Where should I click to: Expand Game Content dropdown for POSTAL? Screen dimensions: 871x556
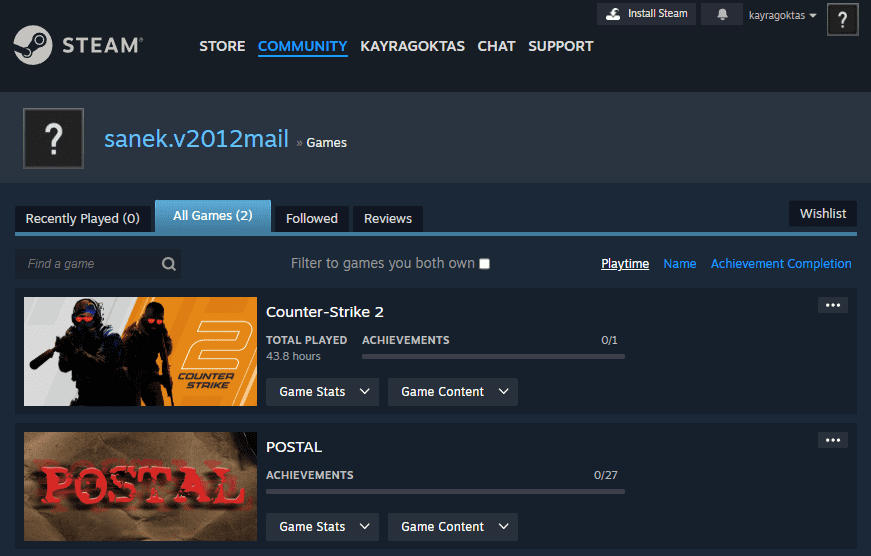coord(452,527)
